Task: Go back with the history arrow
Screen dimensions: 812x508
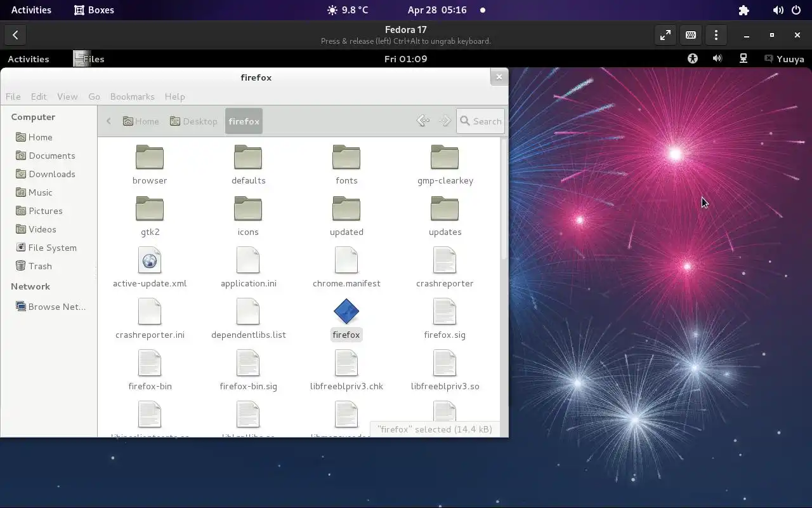Action: [423, 121]
